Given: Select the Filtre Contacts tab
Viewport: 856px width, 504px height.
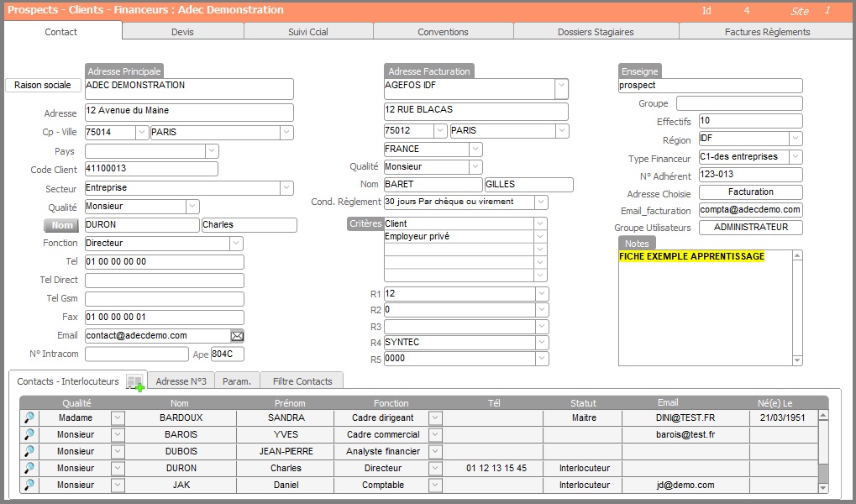Looking at the screenshot, I should pyautogui.click(x=302, y=381).
